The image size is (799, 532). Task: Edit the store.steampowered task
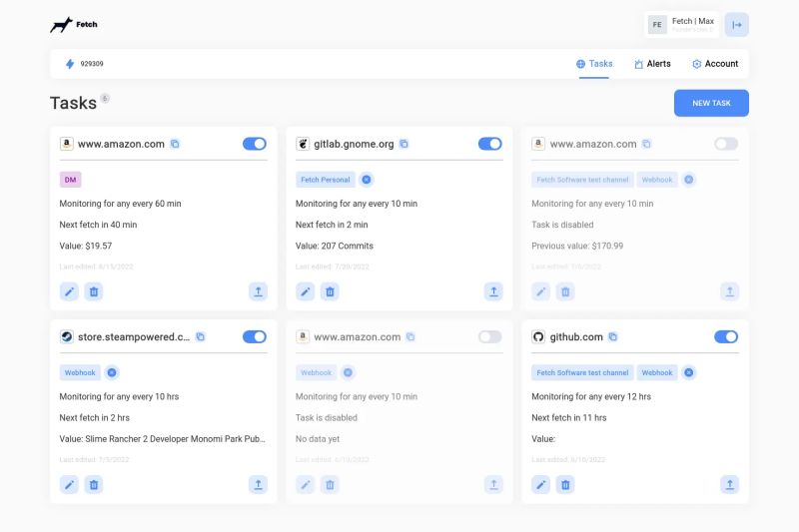[69, 485]
